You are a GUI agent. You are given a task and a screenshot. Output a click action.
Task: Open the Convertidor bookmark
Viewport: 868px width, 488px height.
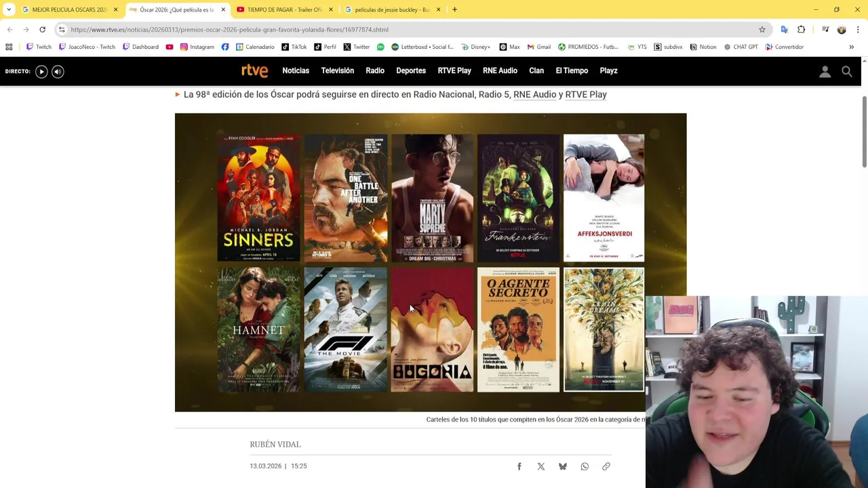[x=785, y=47]
